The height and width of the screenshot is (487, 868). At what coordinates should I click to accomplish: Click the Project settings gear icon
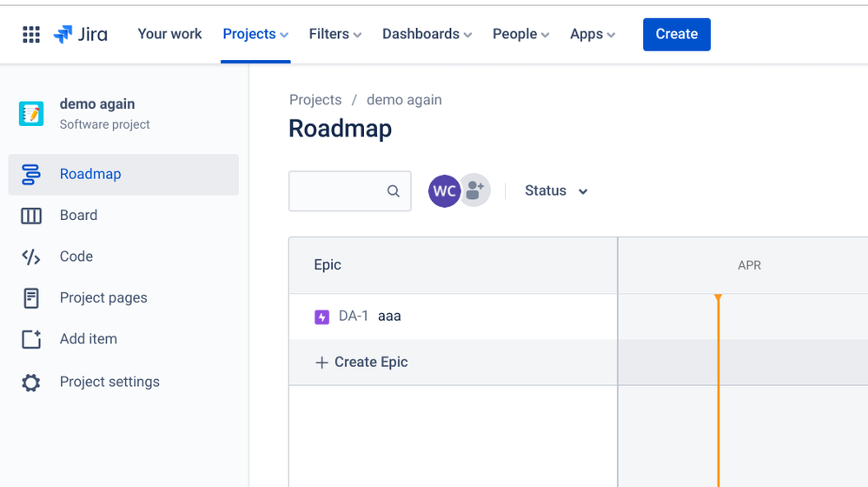[31, 383]
